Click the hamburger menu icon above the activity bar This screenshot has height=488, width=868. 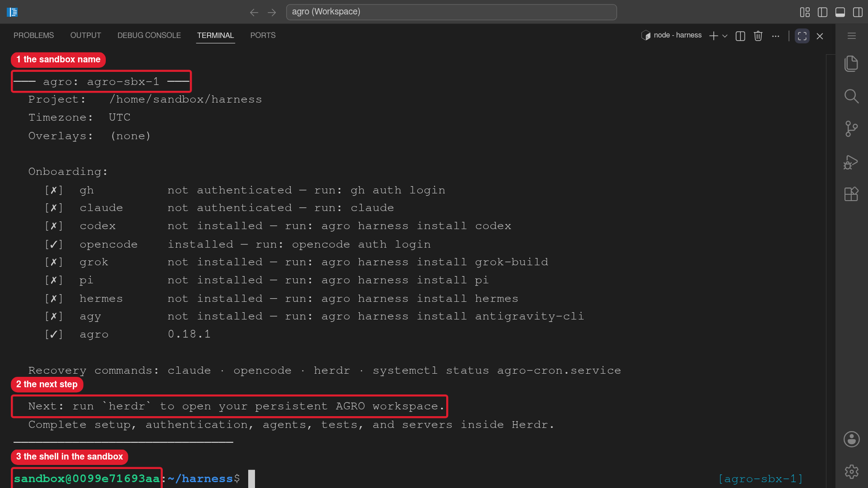852,36
